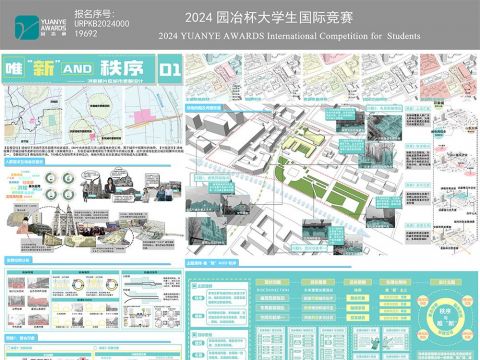This screenshot has height=360, width=480.
Task: Click the word 'AND' in the poster title
Action: pos(77,69)
